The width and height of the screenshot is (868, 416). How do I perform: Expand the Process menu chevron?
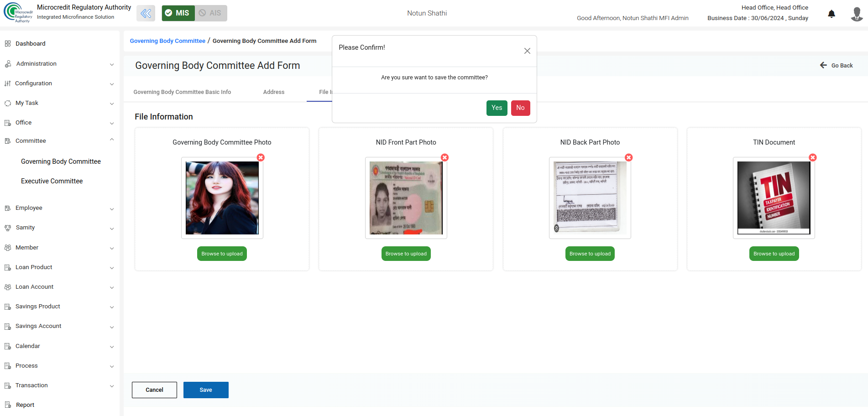(112, 366)
